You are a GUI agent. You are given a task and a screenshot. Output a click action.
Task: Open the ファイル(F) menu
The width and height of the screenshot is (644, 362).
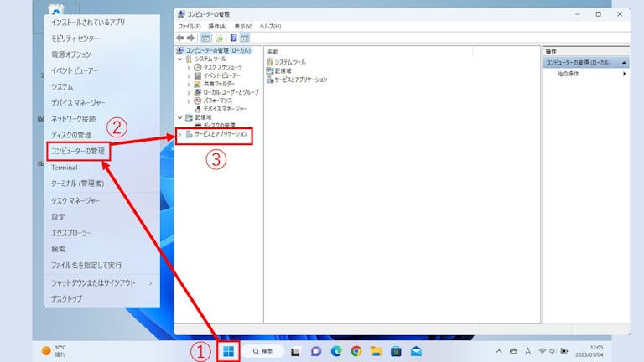pyautogui.click(x=190, y=26)
